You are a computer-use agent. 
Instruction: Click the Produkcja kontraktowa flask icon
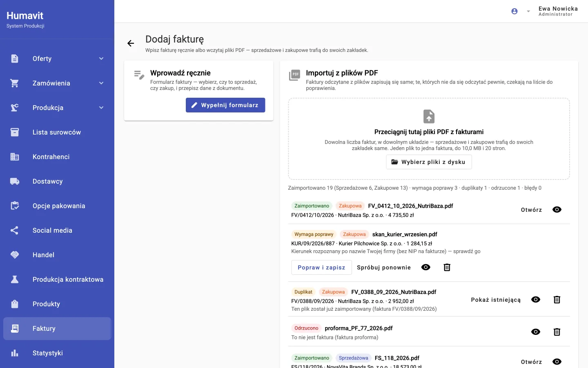(x=15, y=279)
